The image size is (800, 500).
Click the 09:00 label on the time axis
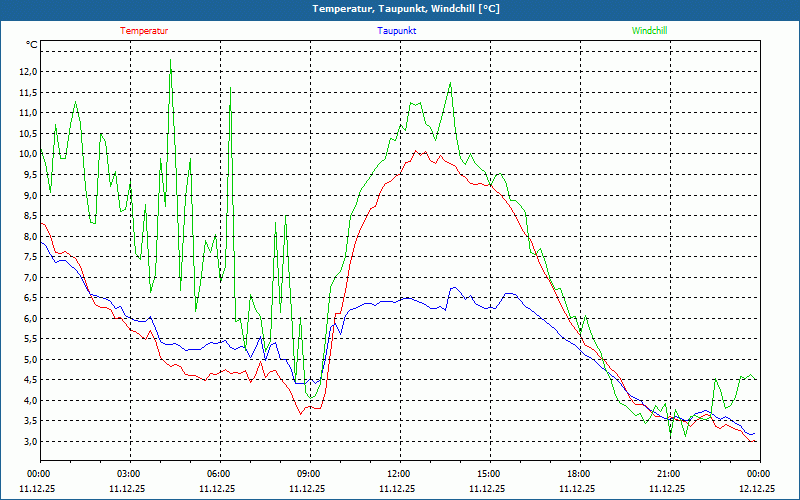[309, 474]
